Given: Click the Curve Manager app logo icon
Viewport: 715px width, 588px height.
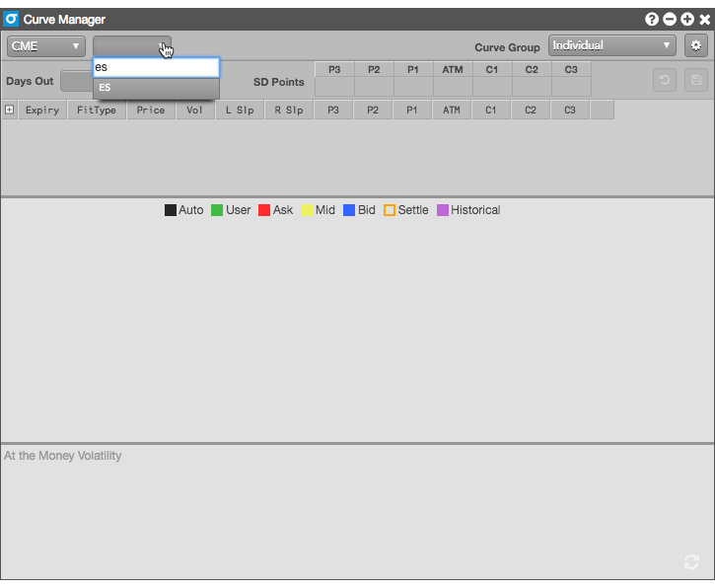Looking at the screenshot, I should coord(12,20).
